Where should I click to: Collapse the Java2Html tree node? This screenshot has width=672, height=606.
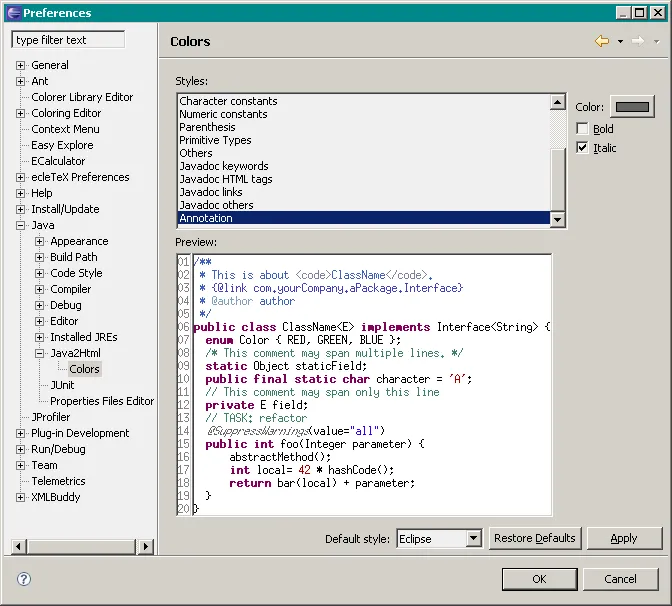[40, 353]
